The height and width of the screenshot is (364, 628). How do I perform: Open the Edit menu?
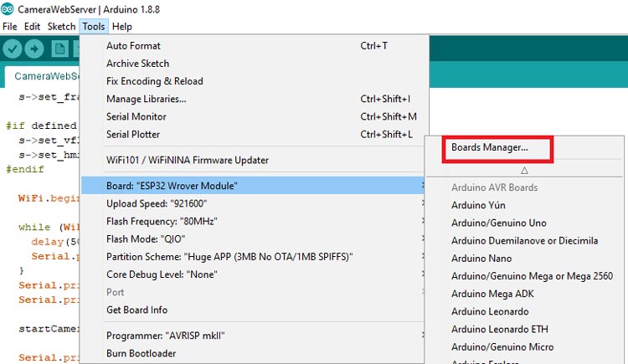coord(32,27)
